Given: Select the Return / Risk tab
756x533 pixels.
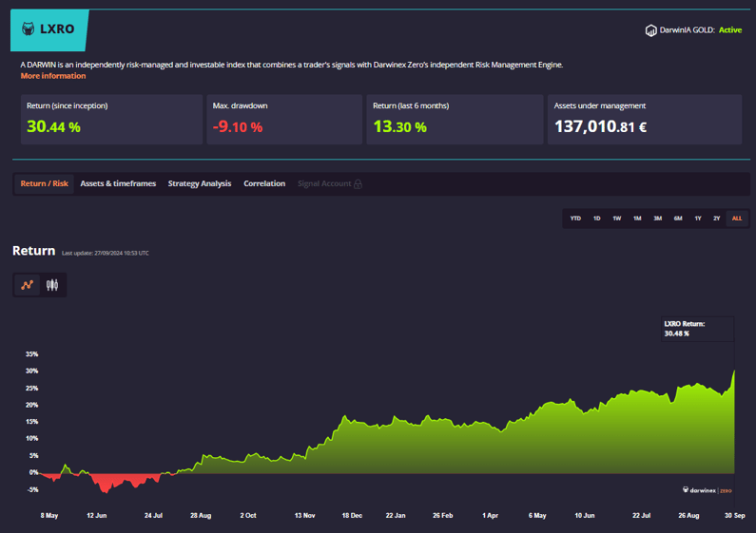Looking at the screenshot, I should (x=45, y=183).
